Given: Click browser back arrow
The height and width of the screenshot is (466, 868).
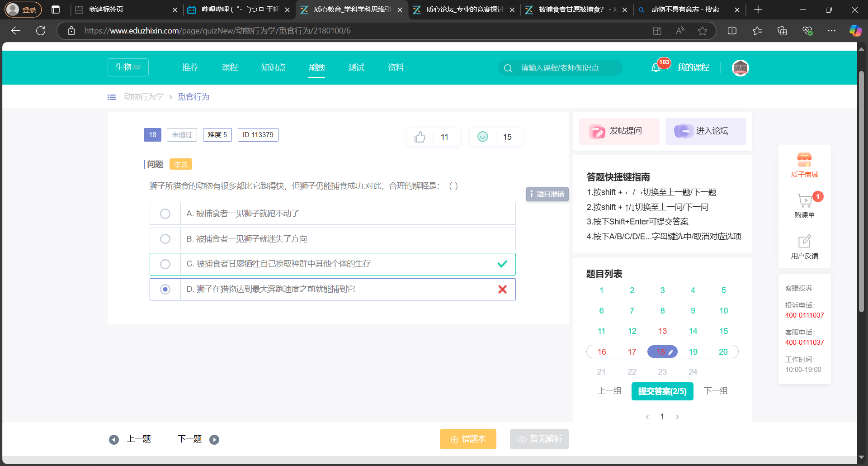Looking at the screenshot, I should 16,31.
